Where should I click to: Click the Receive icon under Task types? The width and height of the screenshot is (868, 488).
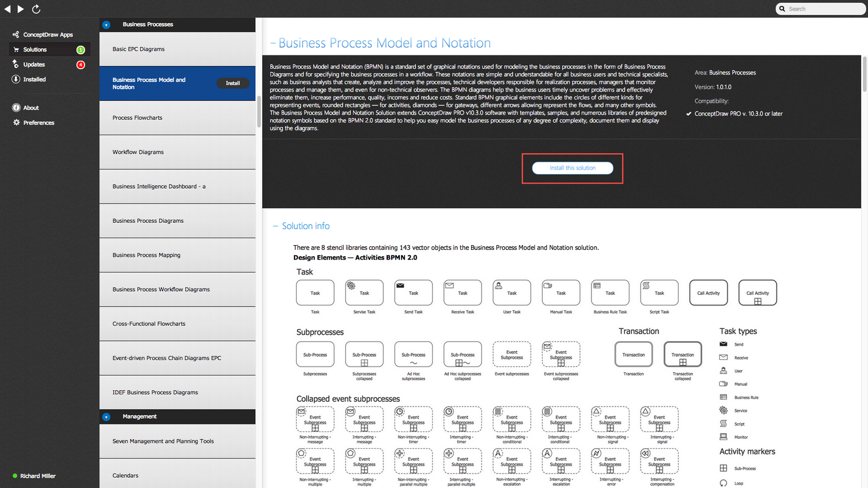[x=723, y=357]
